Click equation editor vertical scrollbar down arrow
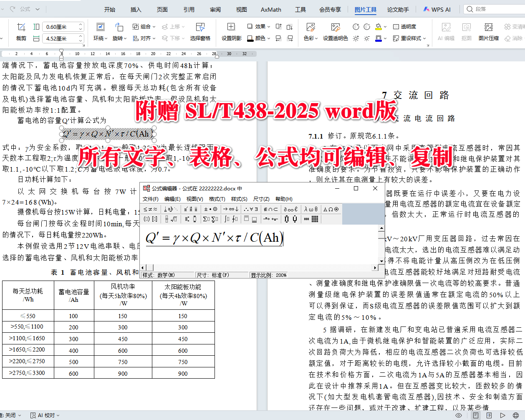 coord(381,262)
